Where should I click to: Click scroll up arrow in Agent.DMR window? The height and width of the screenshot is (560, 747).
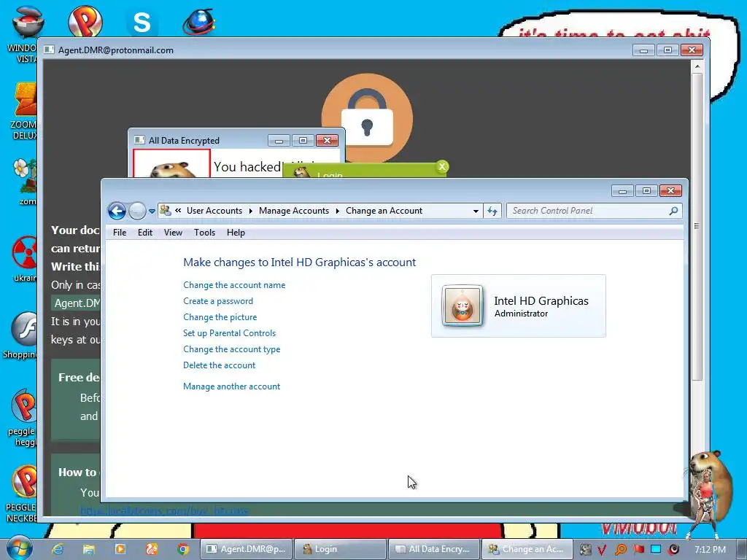pyautogui.click(x=697, y=66)
